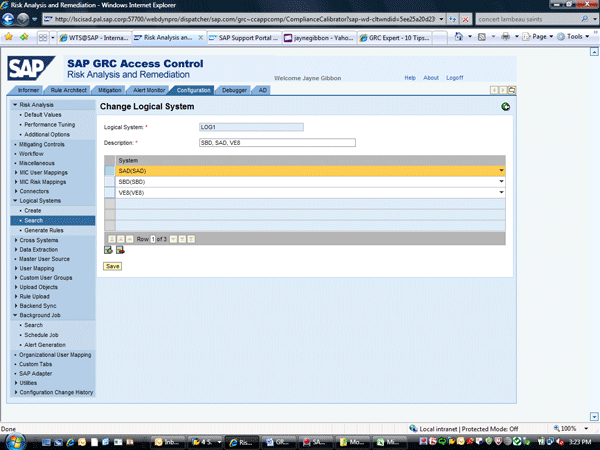Click the delete row icon below table

tap(119, 251)
